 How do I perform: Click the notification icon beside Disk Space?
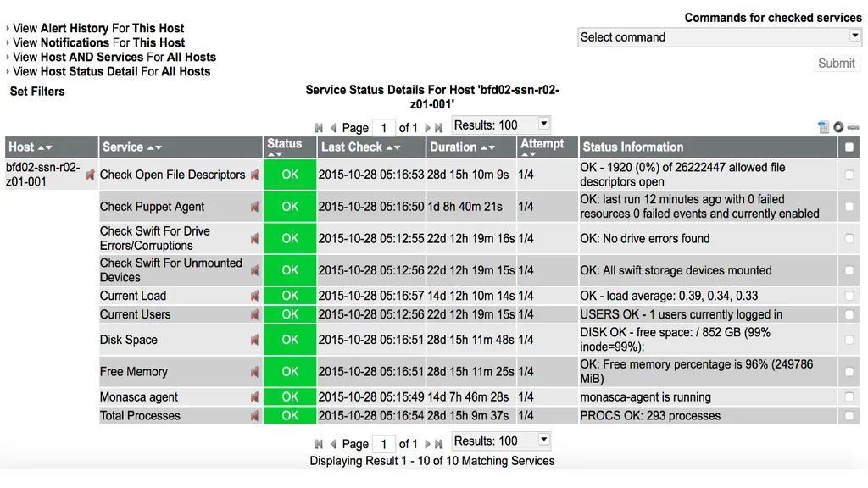point(254,340)
